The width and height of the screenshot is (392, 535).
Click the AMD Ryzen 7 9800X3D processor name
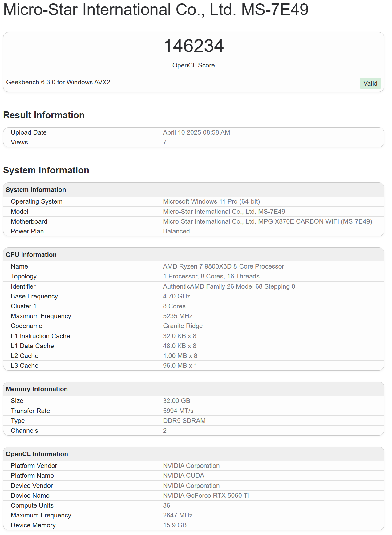click(223, 266)
